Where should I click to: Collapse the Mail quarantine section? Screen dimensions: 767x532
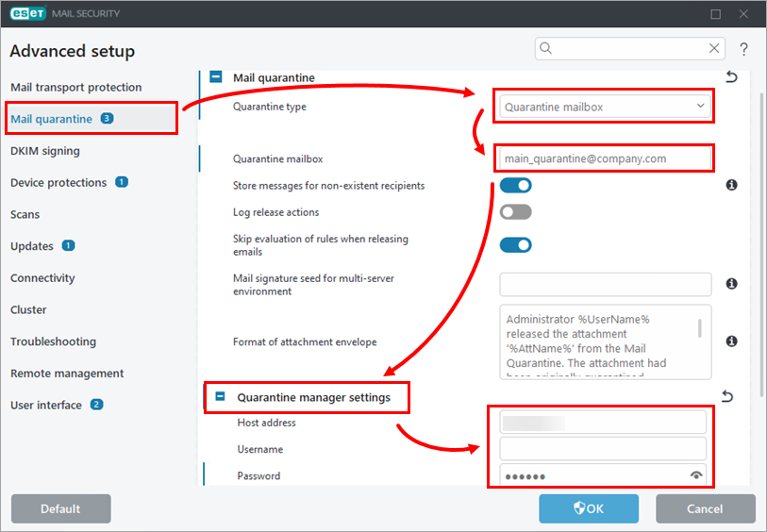click(216, 77)
